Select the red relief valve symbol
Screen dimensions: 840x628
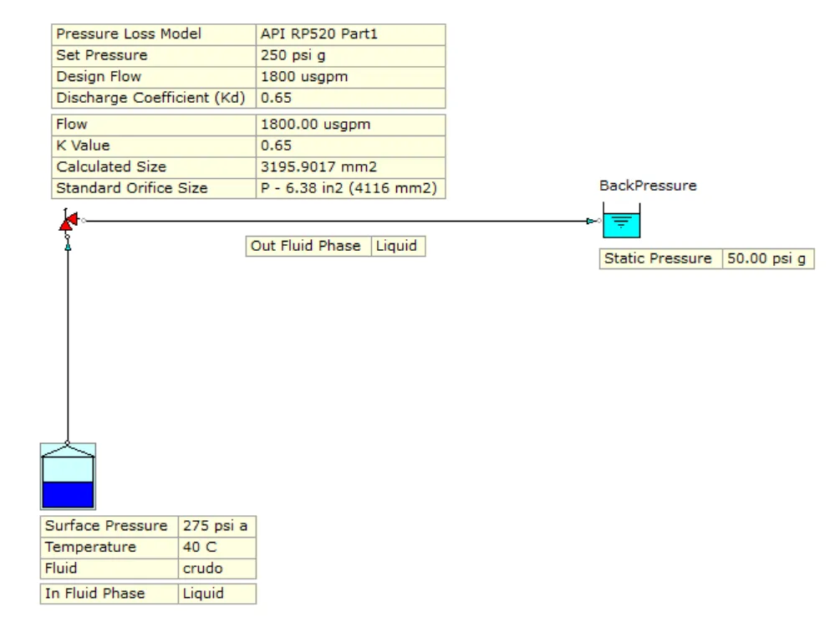point(67,221)
